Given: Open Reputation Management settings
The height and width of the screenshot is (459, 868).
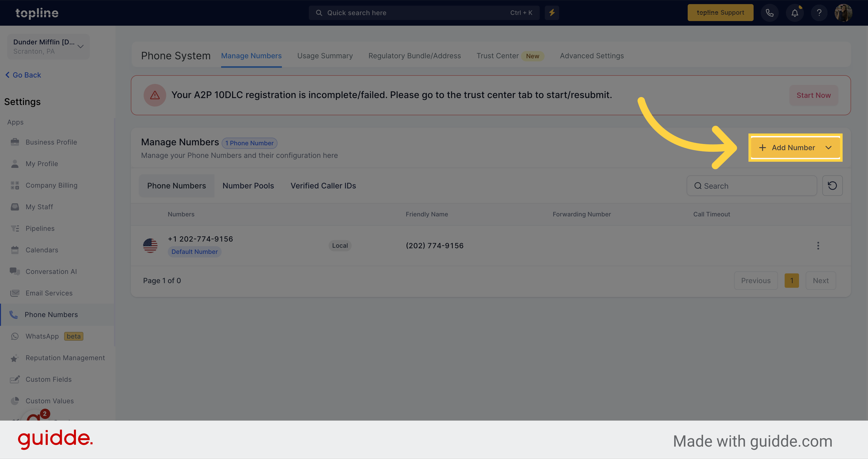Looking at the screenshot, I should pos(65,358).
